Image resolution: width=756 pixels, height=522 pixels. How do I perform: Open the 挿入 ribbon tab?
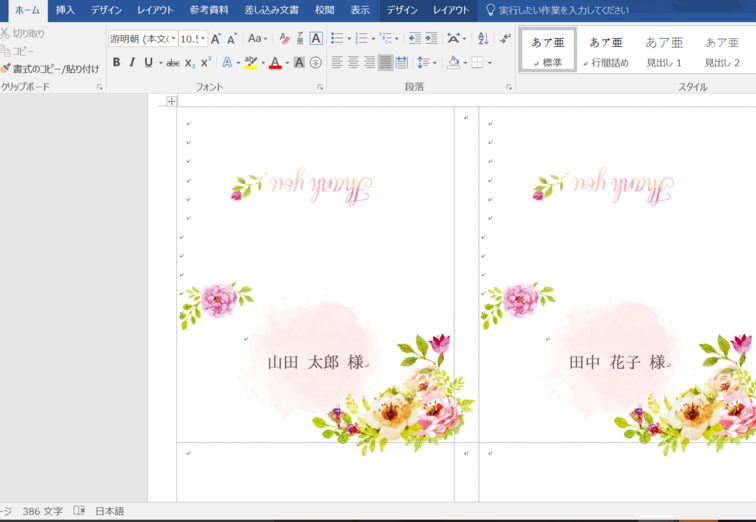(x=65, y=10)
